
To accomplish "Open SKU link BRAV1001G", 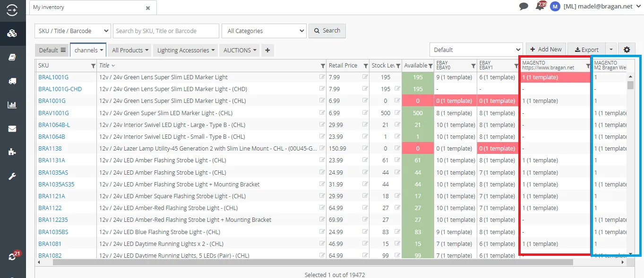I will pyautogui.click(x=53, y=113).
